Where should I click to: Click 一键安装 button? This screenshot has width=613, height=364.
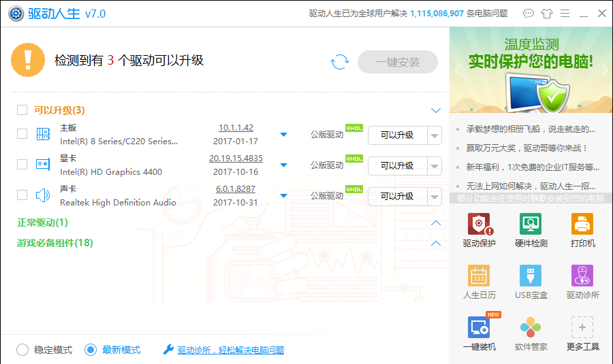398,62
